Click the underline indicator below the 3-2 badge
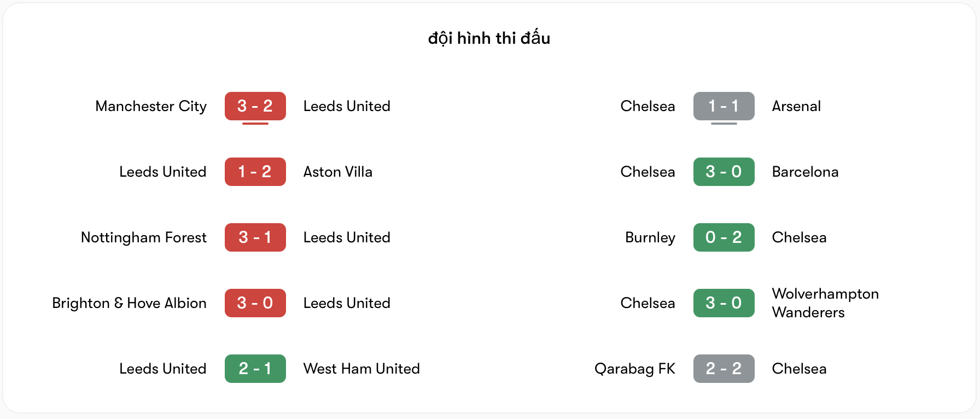Viewport: 980px width, 419px height. pos(255,125)
